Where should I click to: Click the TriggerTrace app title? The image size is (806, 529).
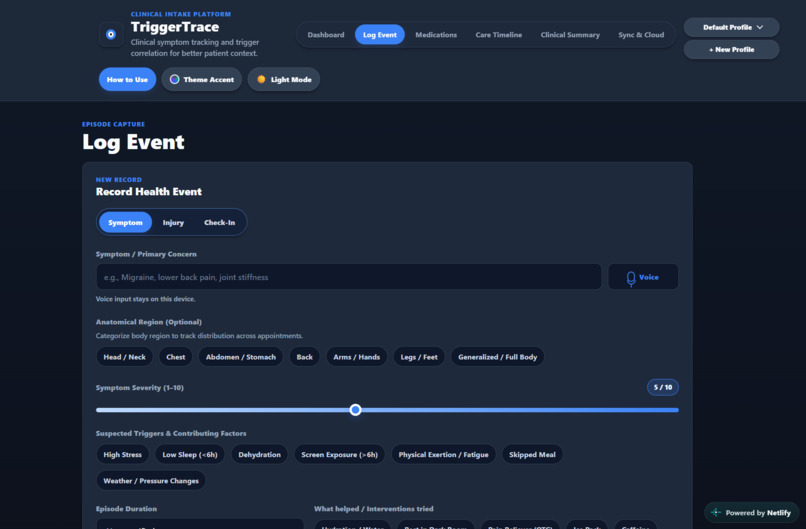(175, 27)
